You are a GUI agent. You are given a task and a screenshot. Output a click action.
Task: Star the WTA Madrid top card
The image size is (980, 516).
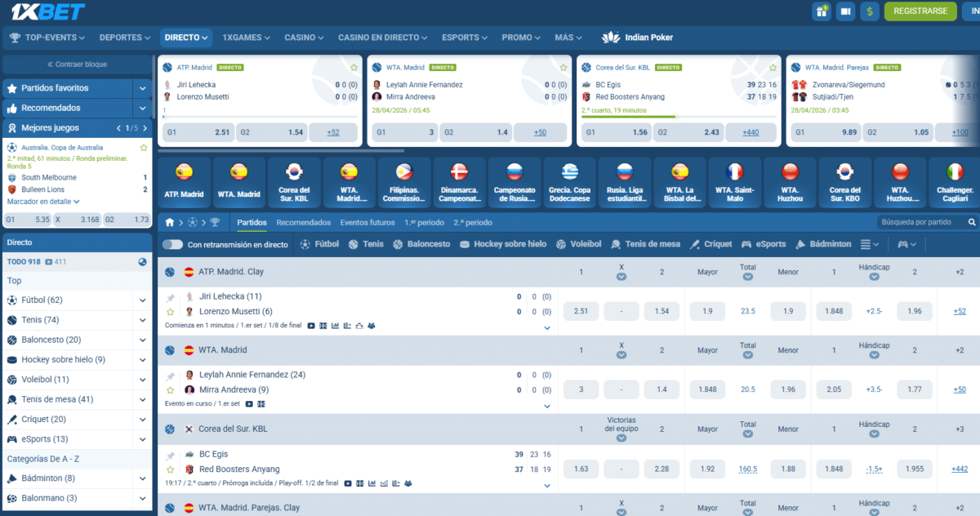(563, 68)
